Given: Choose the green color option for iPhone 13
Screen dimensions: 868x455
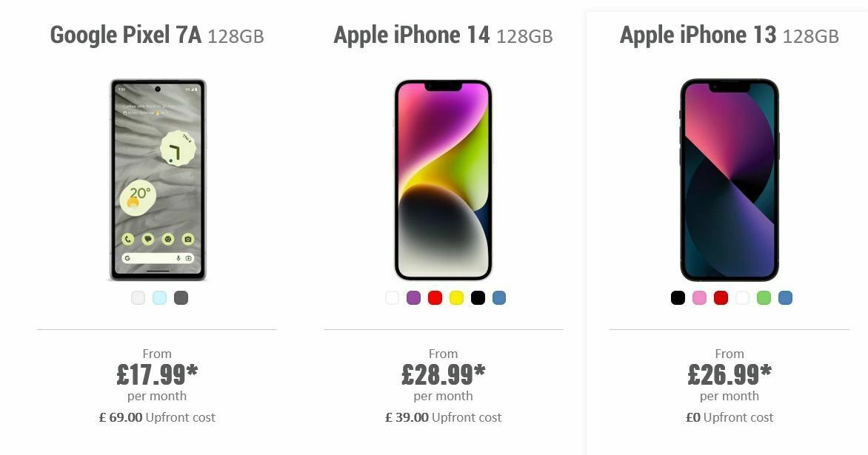Looking at the screenshot, I should pyautogui.click(x=764, y=297).
